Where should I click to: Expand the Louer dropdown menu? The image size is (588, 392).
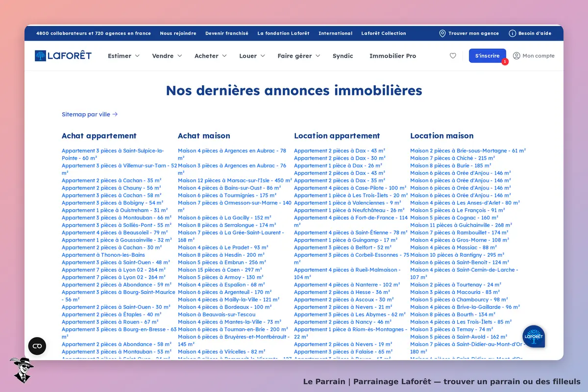tap(252, 56)
